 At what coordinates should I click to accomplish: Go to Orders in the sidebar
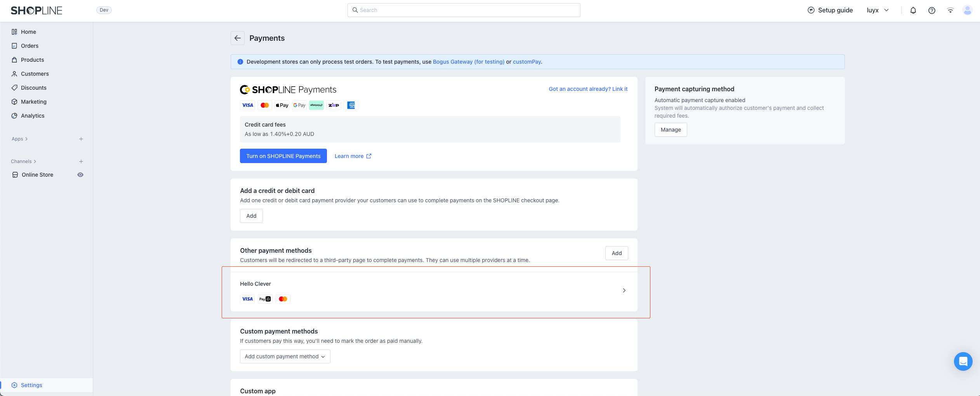coord(30,46)
